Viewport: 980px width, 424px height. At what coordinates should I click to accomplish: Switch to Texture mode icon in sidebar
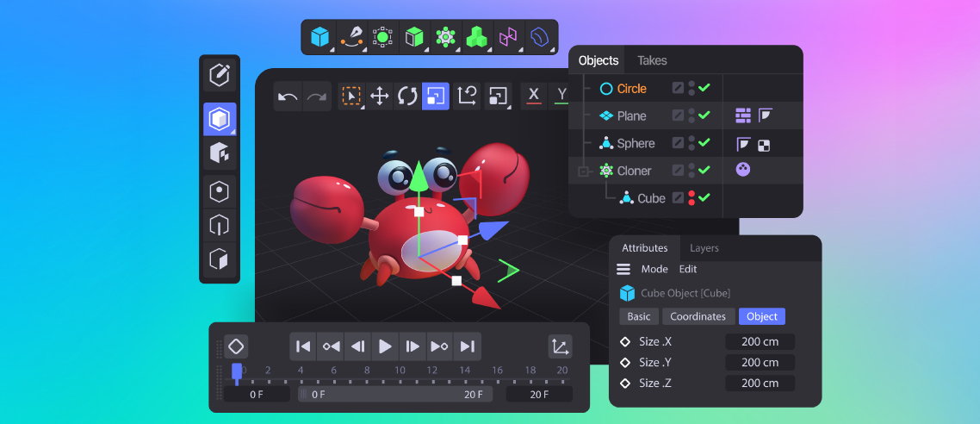pos(220,153)
